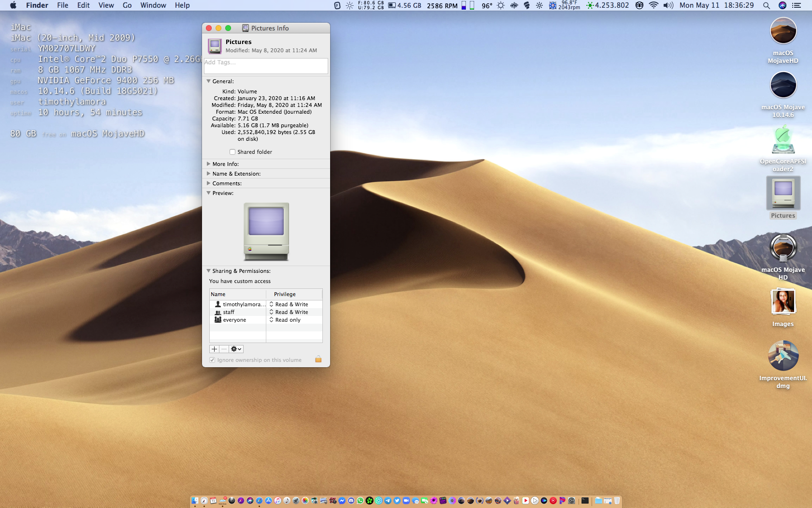The height and width of the screenshot is (508, 812).
Task: Open Terminal from the Dock
Action: tap(585, 500)
